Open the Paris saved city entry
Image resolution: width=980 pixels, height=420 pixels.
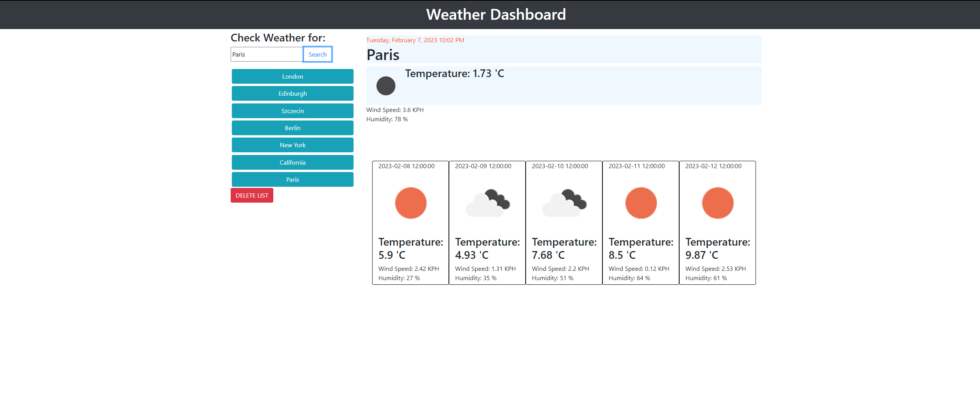pos(292,179)
